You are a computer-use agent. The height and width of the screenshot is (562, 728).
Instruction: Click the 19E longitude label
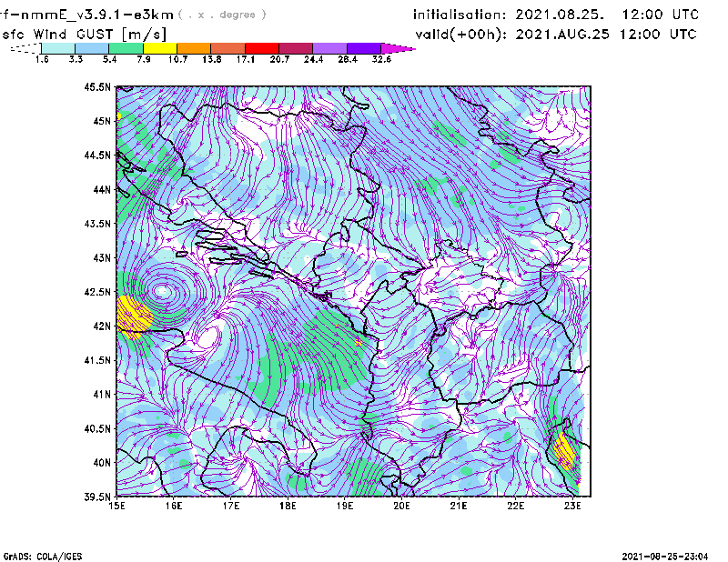point(345,506)
